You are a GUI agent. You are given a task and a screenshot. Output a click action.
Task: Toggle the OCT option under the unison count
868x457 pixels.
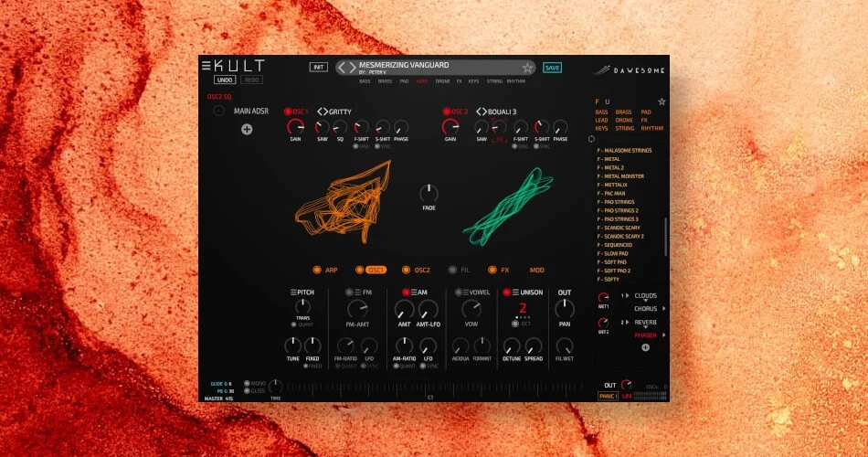coord(514,324)
